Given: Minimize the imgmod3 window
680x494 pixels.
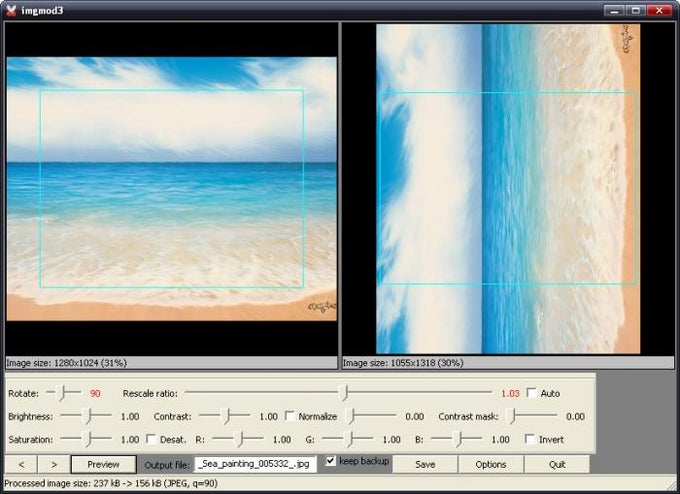Looking at the screenshot, I should tap(615, 10).
